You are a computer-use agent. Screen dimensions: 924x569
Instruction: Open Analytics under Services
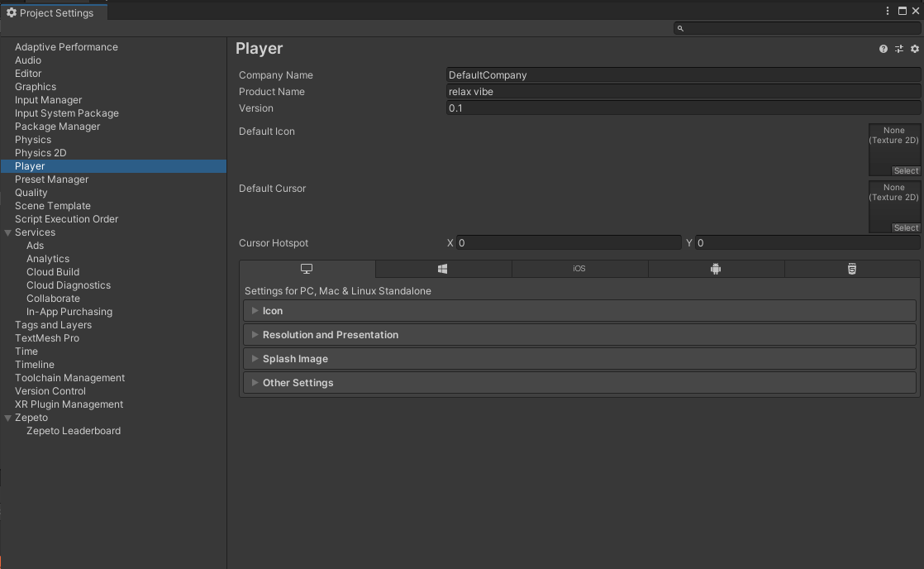[x=48, y=259]
